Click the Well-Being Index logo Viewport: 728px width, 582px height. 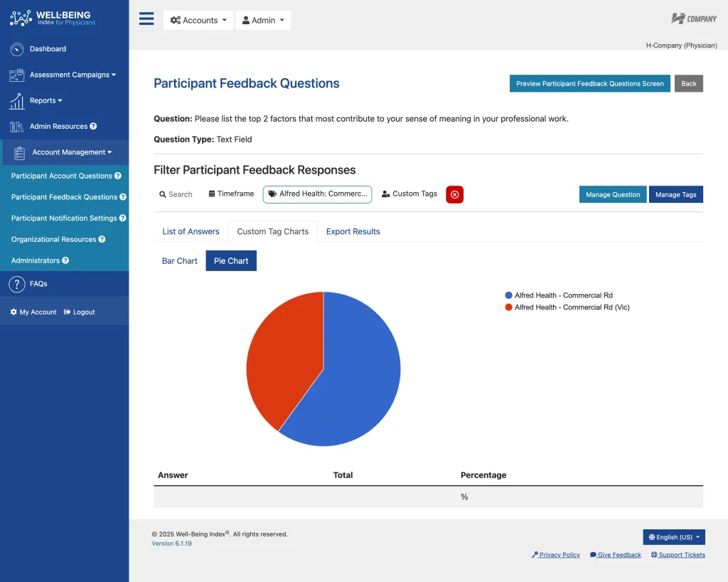pos(53,18)
